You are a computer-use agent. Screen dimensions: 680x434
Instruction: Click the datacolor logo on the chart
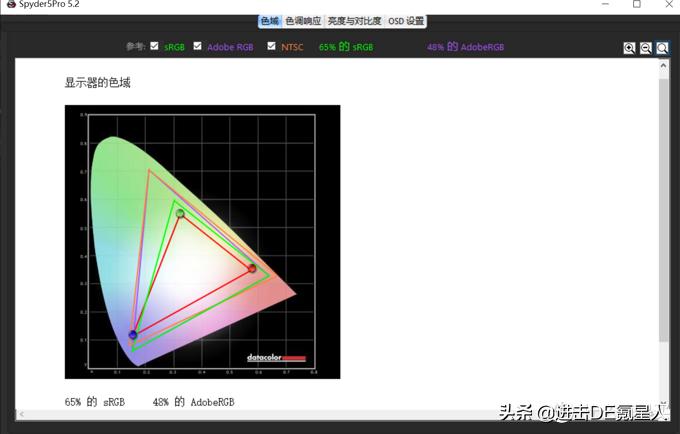pyautogui.click(x=276, y=358)
